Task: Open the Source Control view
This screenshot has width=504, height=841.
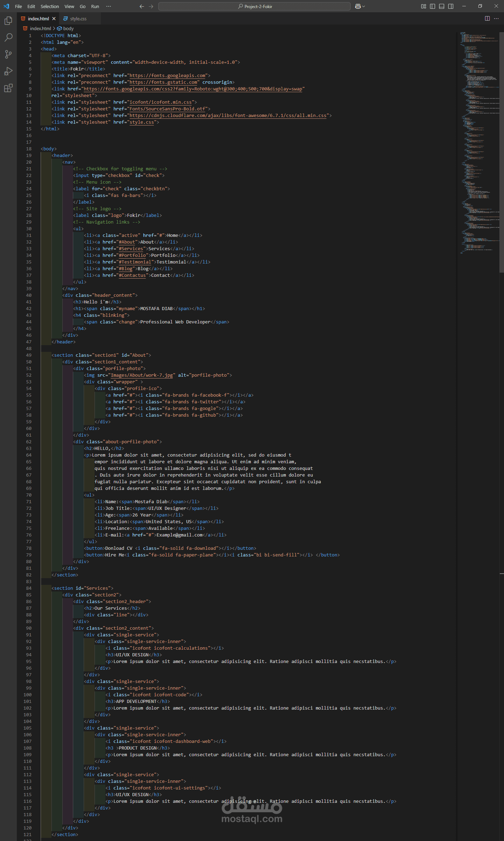Action: click(x=8, y=54)
